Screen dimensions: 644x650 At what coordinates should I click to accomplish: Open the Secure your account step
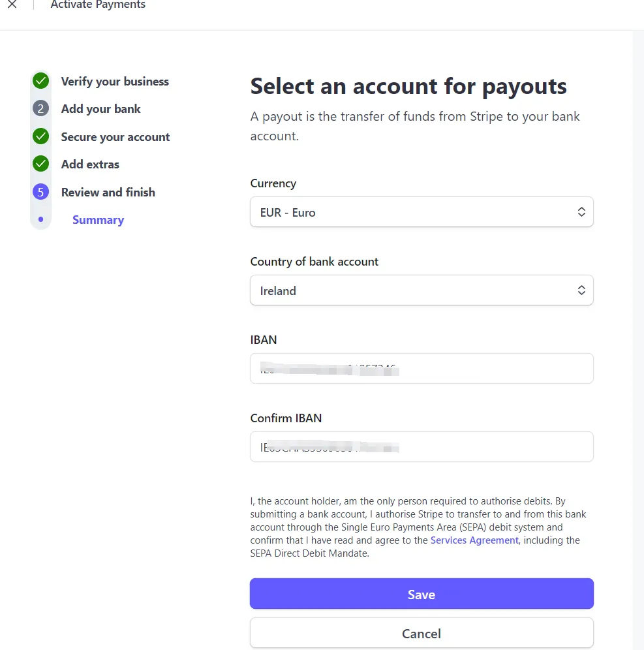click(x=115, y=137)
